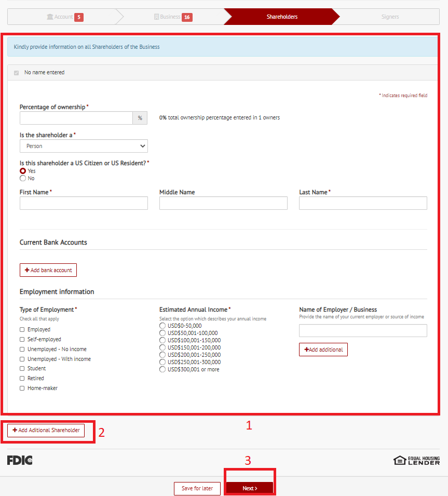
Task: Click the percent sign addon
Action: (140, 118)
